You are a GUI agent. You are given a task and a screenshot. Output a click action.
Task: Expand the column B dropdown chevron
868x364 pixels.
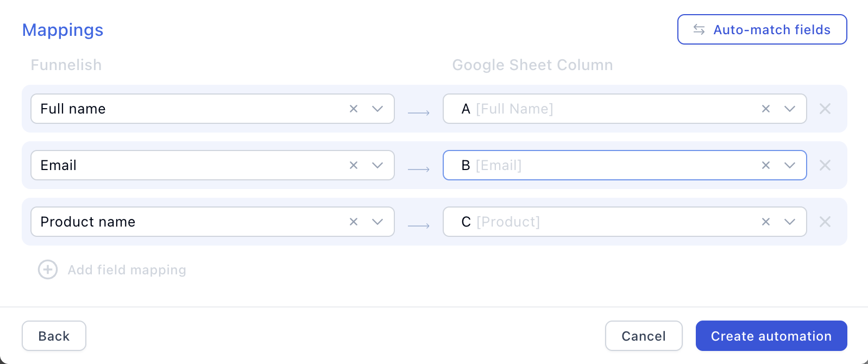[790, 165]
